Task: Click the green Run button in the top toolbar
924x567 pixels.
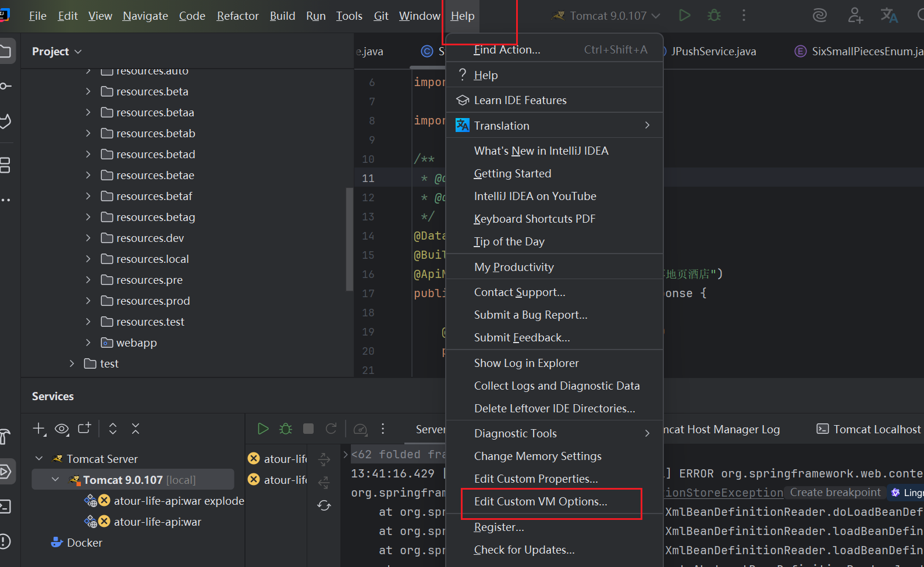Action: pos(685,16)
